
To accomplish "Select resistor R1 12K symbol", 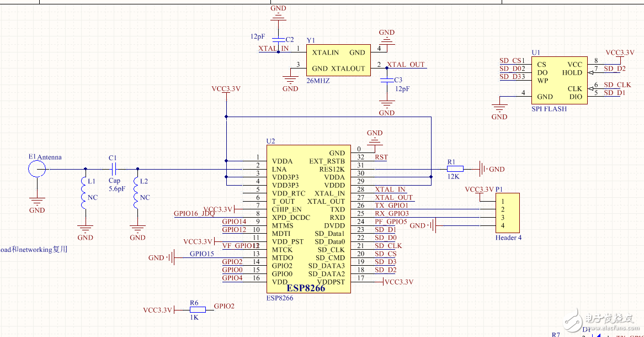I will click(x=455, y=169).
